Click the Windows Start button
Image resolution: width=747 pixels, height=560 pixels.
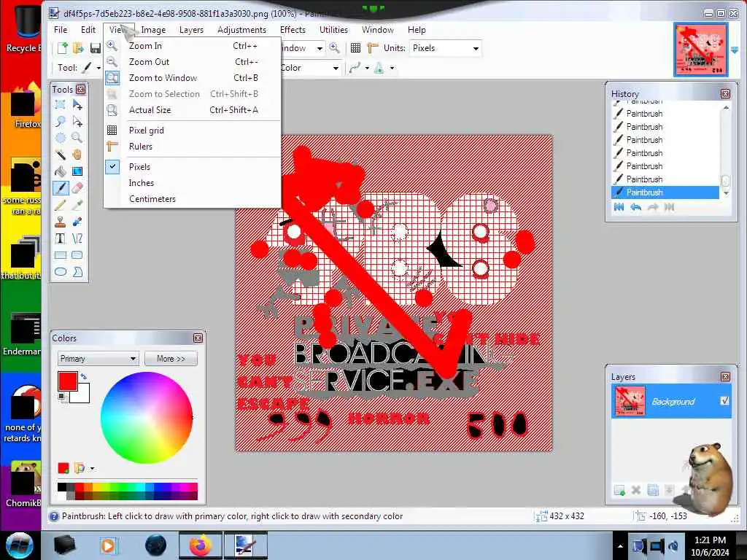(x=19, y=545)
